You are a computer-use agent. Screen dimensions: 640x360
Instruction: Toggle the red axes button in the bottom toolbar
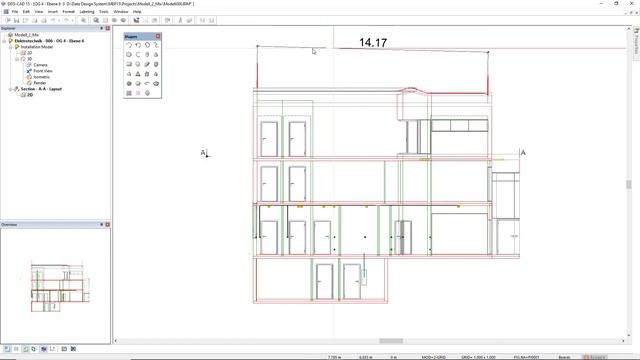pos(52,349)
